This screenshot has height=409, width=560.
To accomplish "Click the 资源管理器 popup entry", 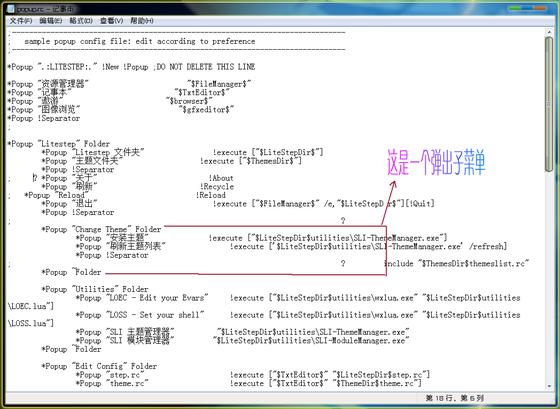I will 48,84.
